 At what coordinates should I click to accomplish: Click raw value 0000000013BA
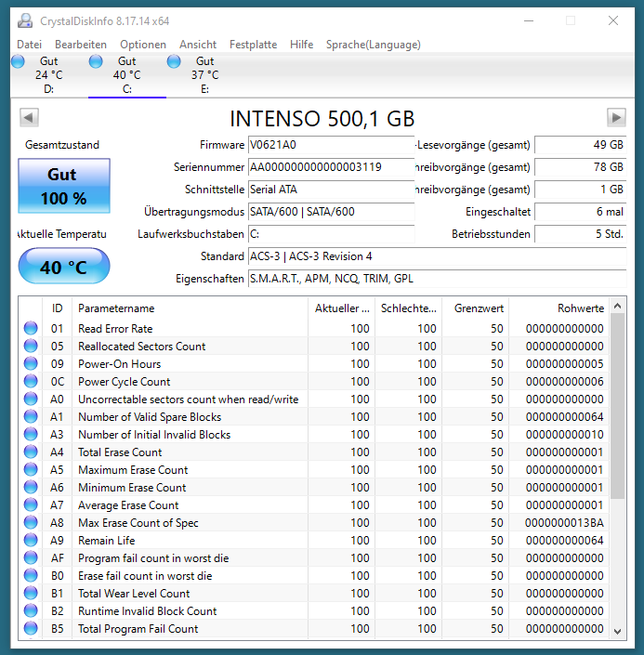(x=564, y=522)
